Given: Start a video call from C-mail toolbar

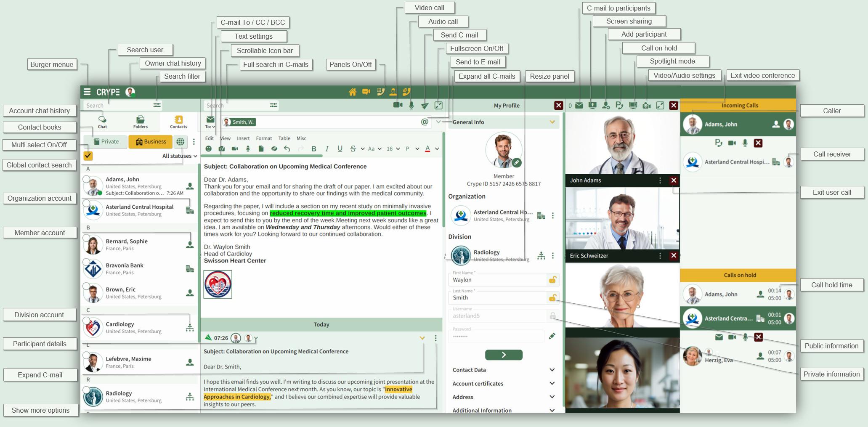Looking at the screenshot, I should [x=398, y=105].
